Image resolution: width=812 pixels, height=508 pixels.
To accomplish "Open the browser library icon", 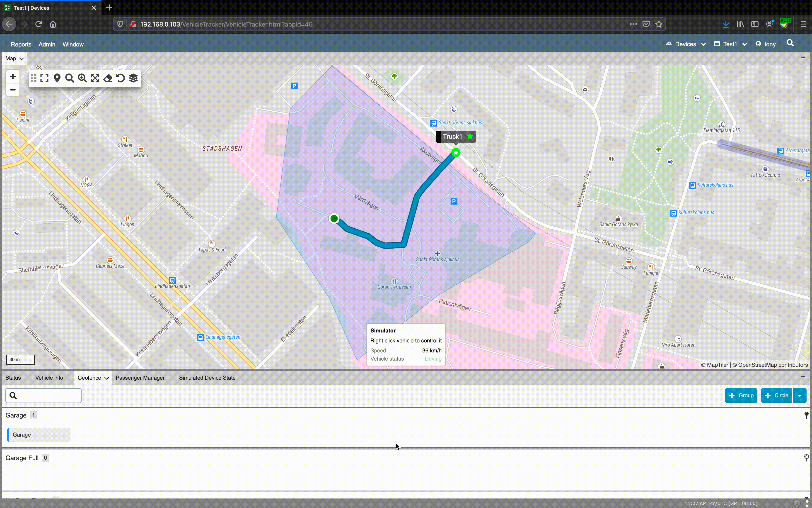I will 741,24.
